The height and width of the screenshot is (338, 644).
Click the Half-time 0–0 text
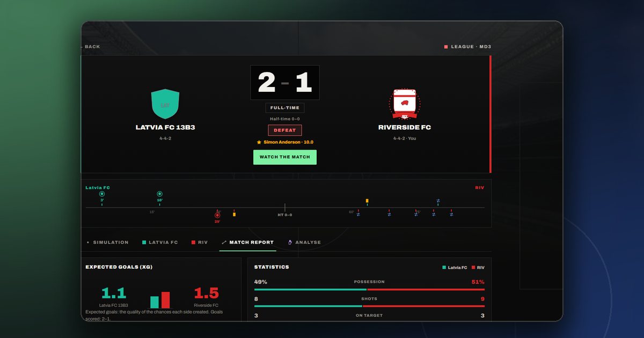285,119
